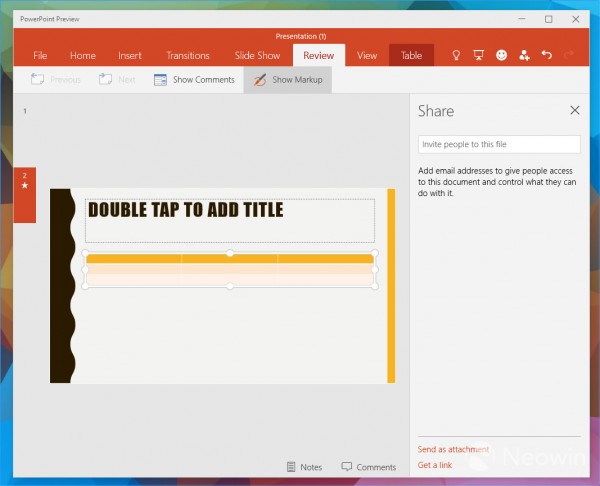
Task: Toggle the Show Markup button
Action: [x=287, y=80]
